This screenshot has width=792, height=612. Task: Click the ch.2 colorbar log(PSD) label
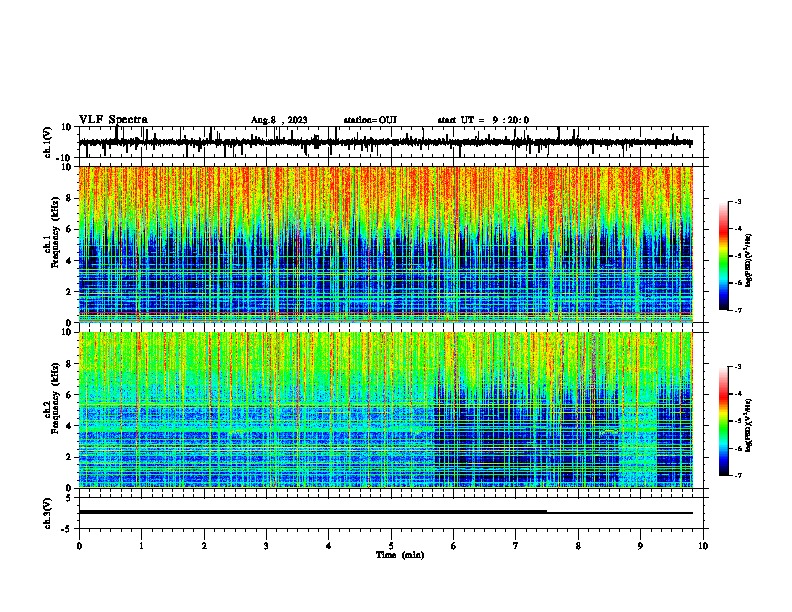(749, 425)
